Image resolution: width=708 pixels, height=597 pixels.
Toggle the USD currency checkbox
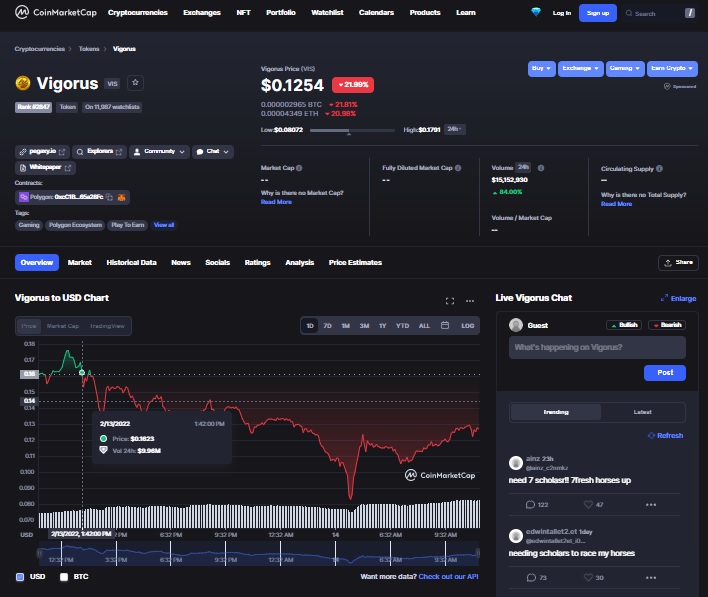[x=20, y=577]
